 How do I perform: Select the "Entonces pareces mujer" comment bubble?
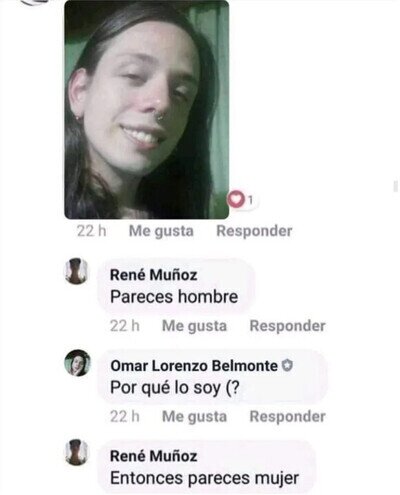206,466
